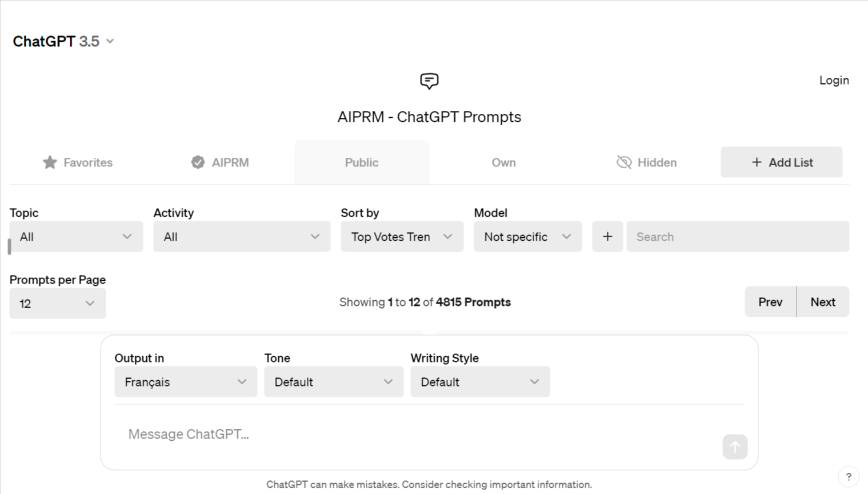The width and height of the screenshot is (868, 494).
Task: Open the Activity dropdown
Action: (x=242, y=237)
